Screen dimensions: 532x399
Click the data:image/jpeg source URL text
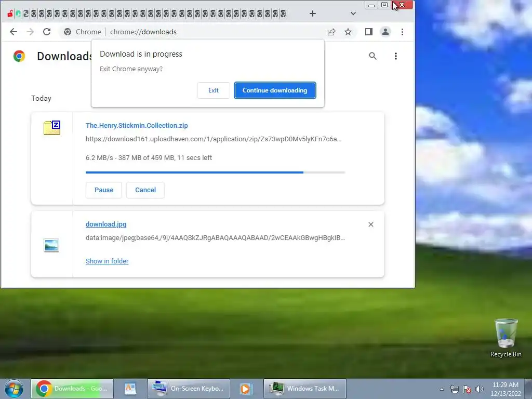coord(215,238)
